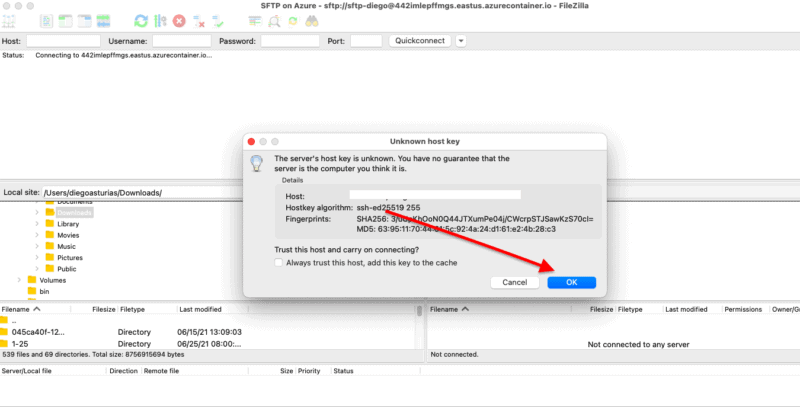800x407 pixels.
Task: Sort local list by Filetype column
Action: 147,309
